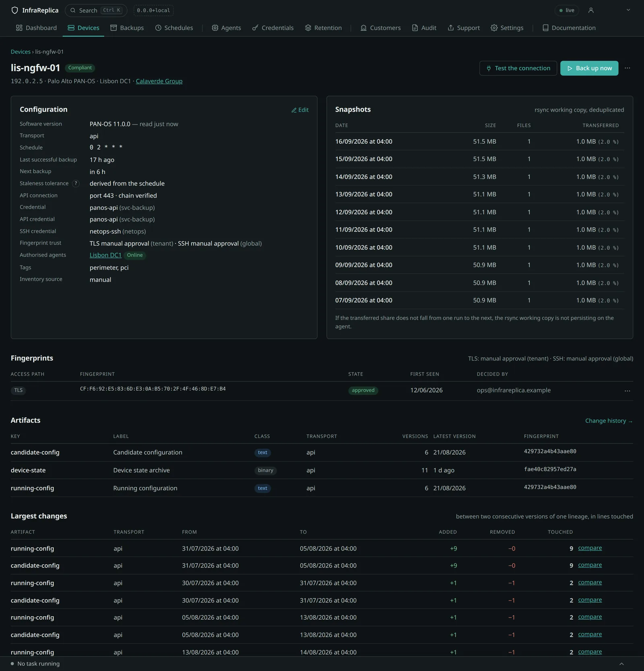Open the Change history link
Viewport: 644px width, 671px height.
point(609,421)
